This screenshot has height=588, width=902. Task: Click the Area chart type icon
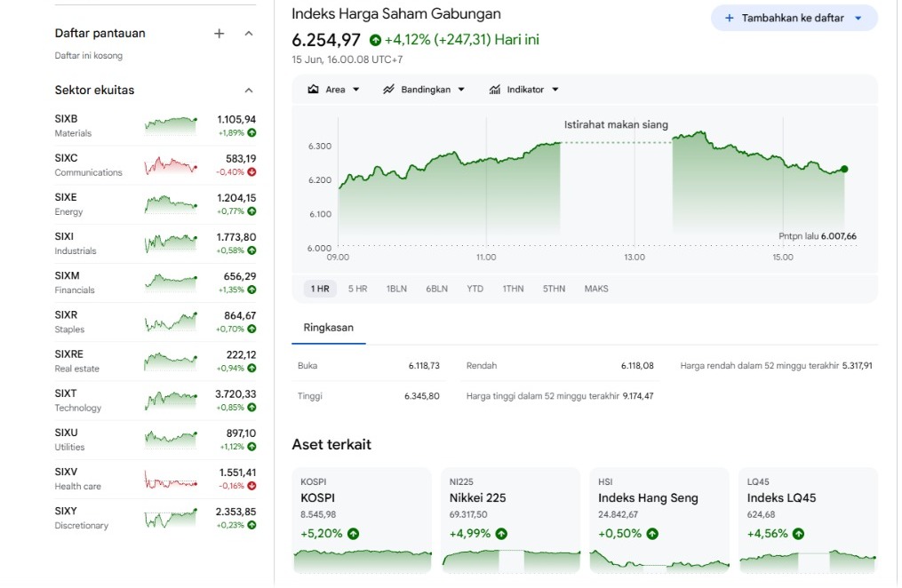pos(313,89)
